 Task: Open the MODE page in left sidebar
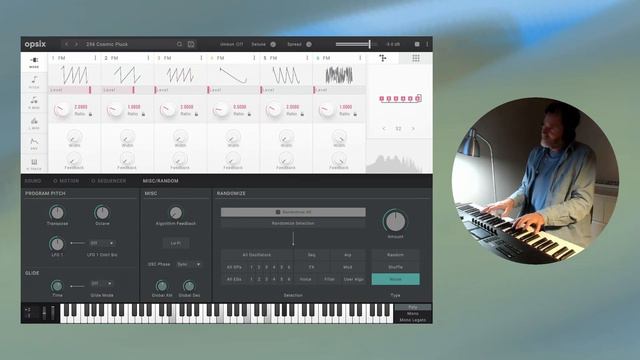point(34,62)
